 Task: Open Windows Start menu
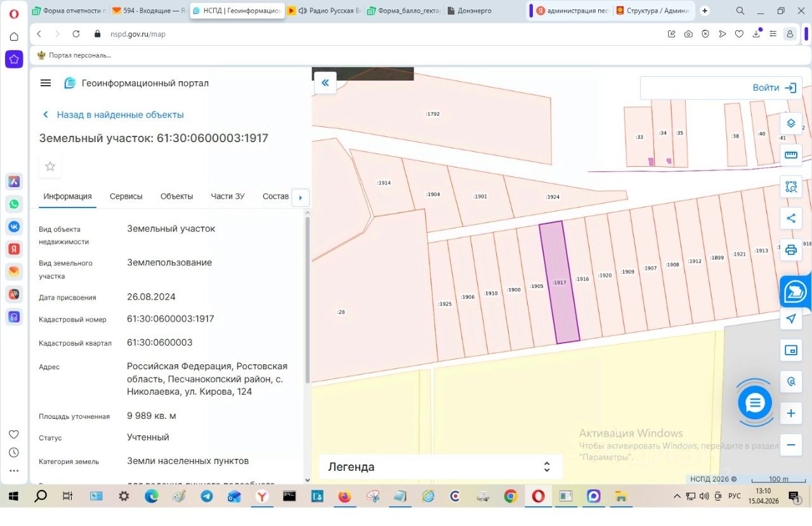coord(13,496)
